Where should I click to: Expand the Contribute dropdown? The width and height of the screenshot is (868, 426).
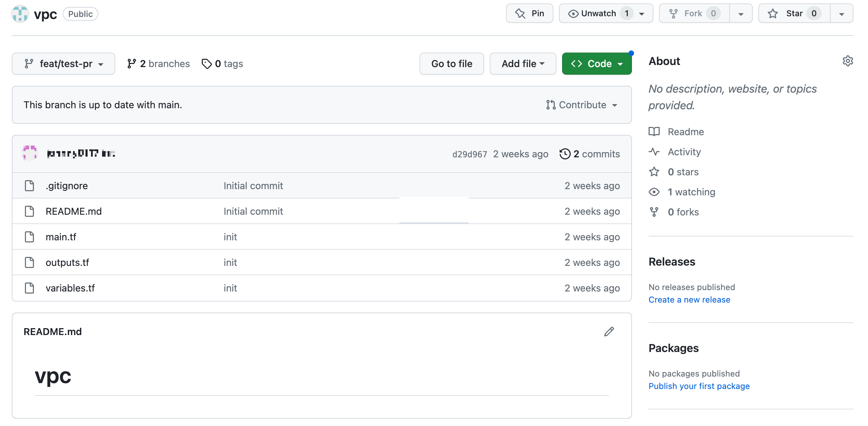point(582,105)
